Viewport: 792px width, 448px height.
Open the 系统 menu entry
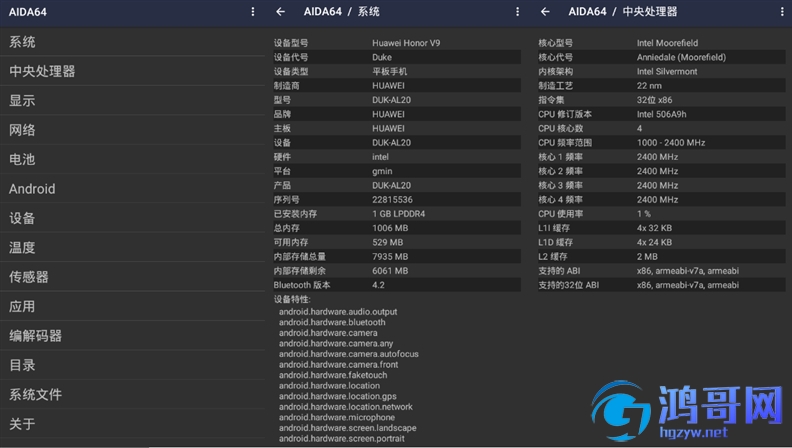click(x=132, y=42)
